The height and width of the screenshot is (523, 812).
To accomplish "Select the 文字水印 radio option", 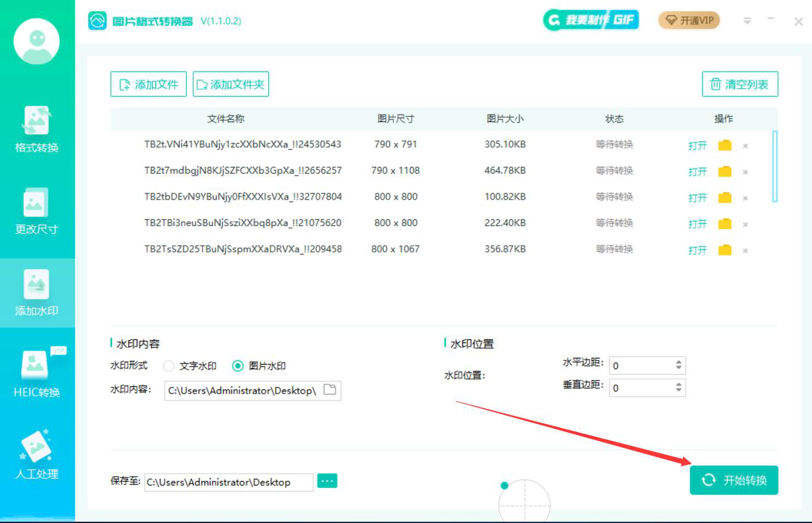I will (169, 366).
